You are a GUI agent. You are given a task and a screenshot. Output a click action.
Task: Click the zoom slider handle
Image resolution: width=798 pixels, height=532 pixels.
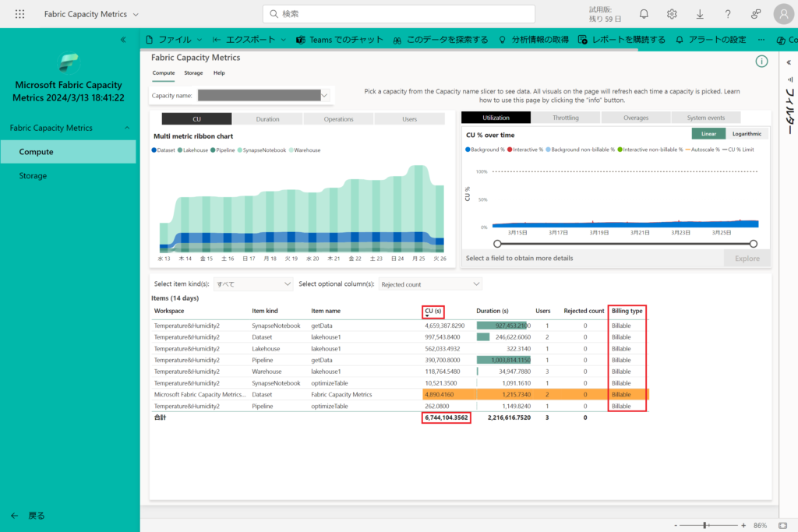click(704, 526)
